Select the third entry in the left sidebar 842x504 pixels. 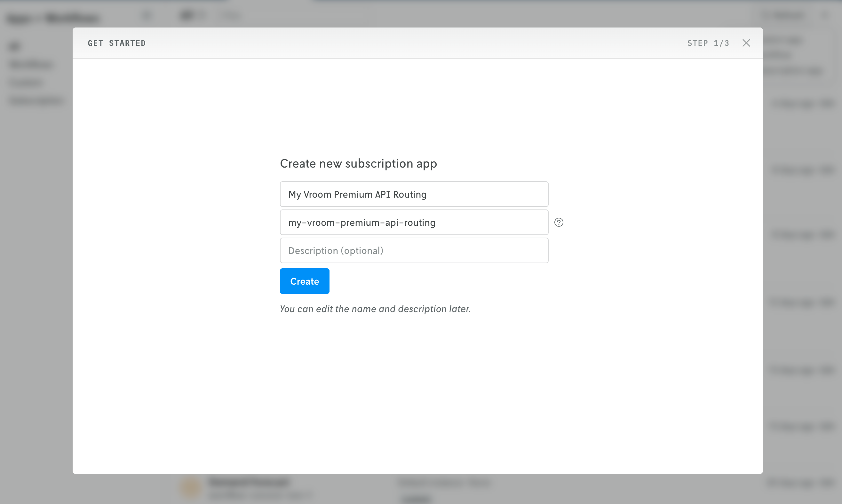(26, 82)
